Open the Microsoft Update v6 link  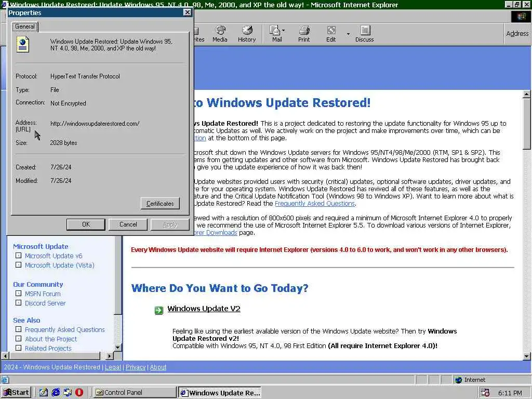(54, 256)
